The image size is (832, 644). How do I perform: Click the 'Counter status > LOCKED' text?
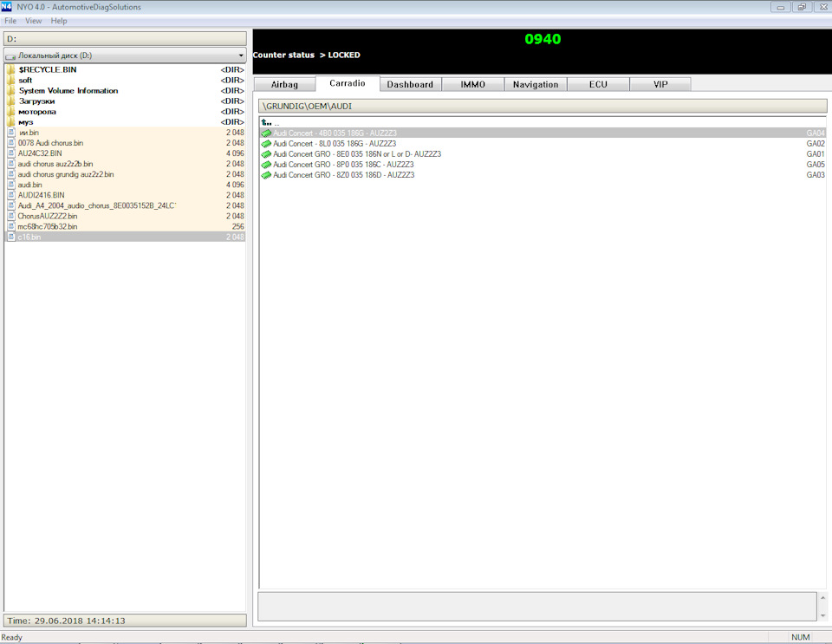306,55
